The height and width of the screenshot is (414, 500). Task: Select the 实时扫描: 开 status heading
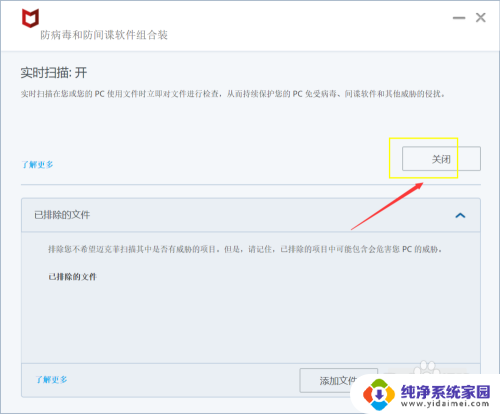(54, 73)
